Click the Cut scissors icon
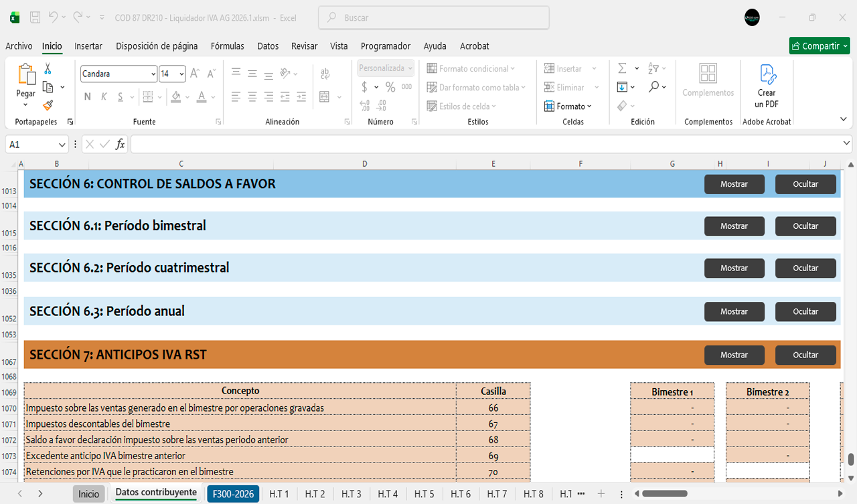The height and width of the screenshot is (504, 857). tap(48, 69)
